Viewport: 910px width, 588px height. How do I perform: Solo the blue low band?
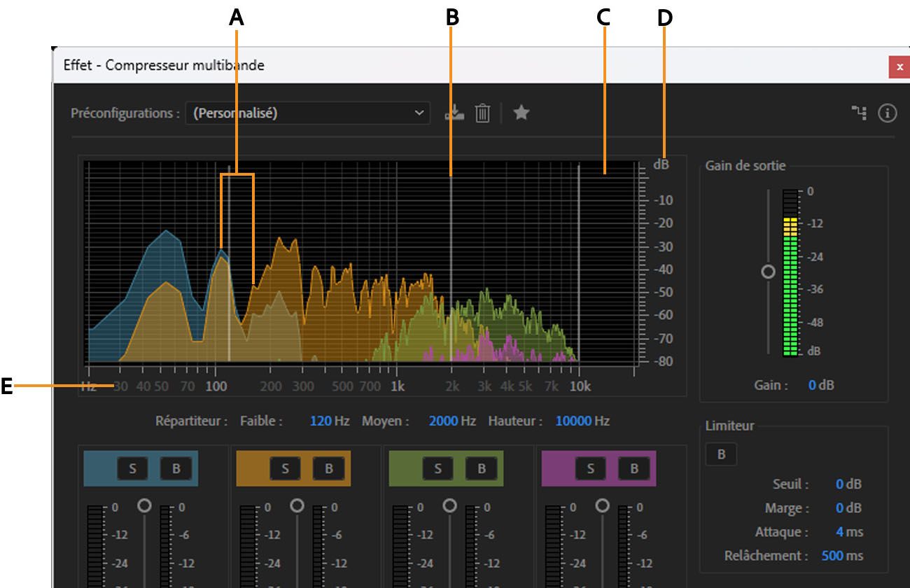click(132, 469)
